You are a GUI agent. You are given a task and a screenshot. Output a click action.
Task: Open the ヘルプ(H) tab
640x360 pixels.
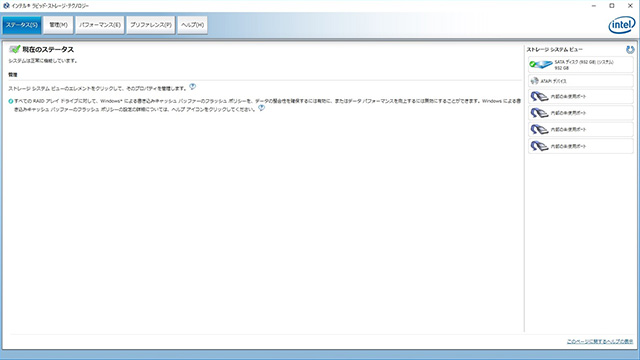coord(193,25)
